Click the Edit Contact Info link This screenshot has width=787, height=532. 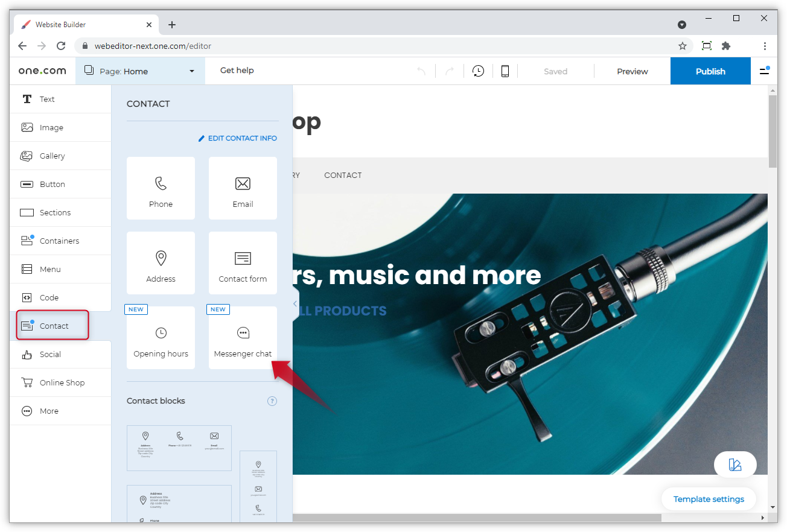click(238, 138)
